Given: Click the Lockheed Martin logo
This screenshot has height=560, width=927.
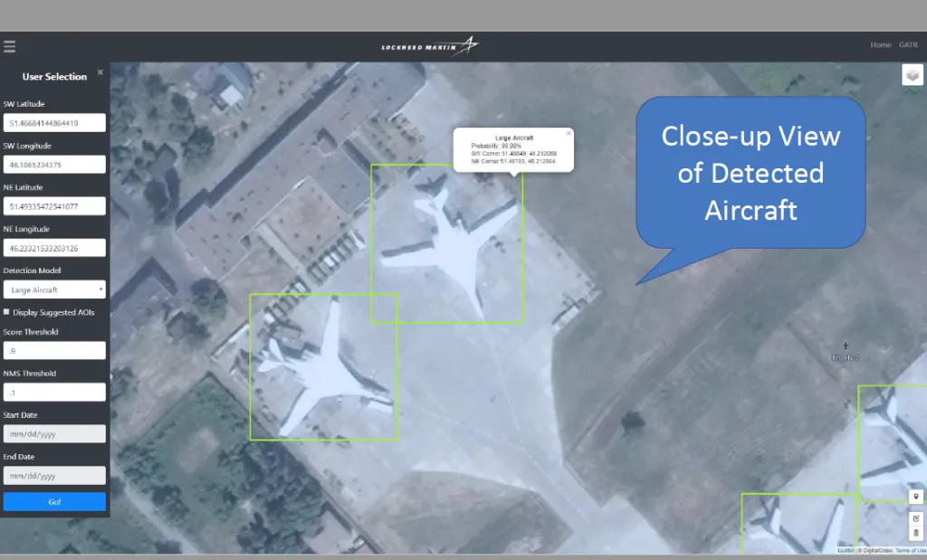Looking at the screenshot, I should [x=430, y=46].
